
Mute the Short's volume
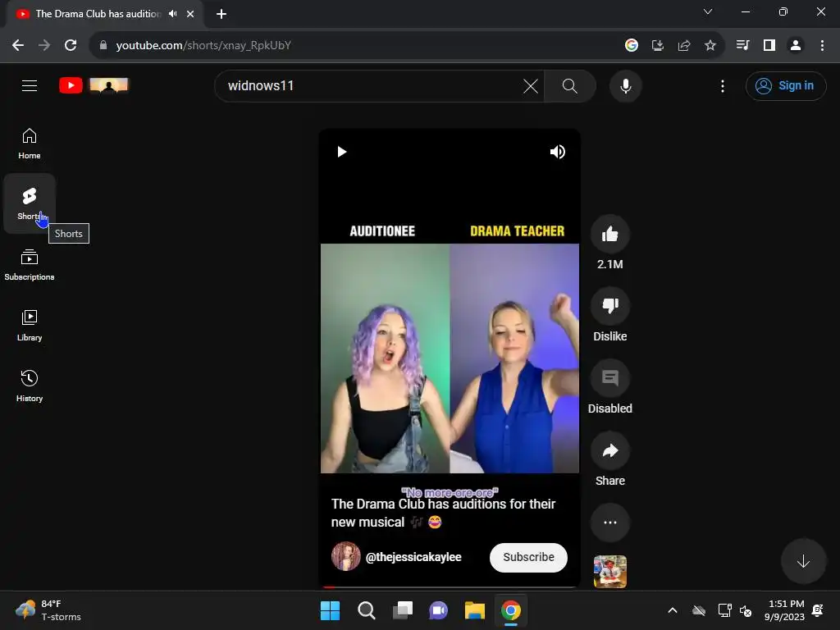tap(557, 152)
